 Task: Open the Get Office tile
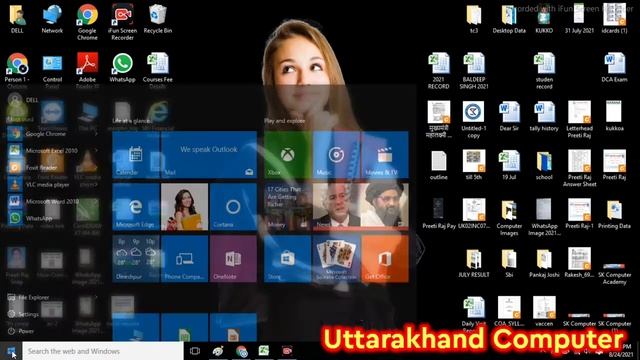tap(385, 259)
